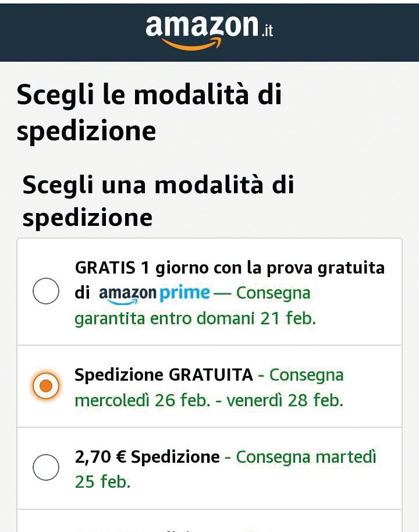
Task: Click the amazon prime logo
Action: [x=154, y=294]
